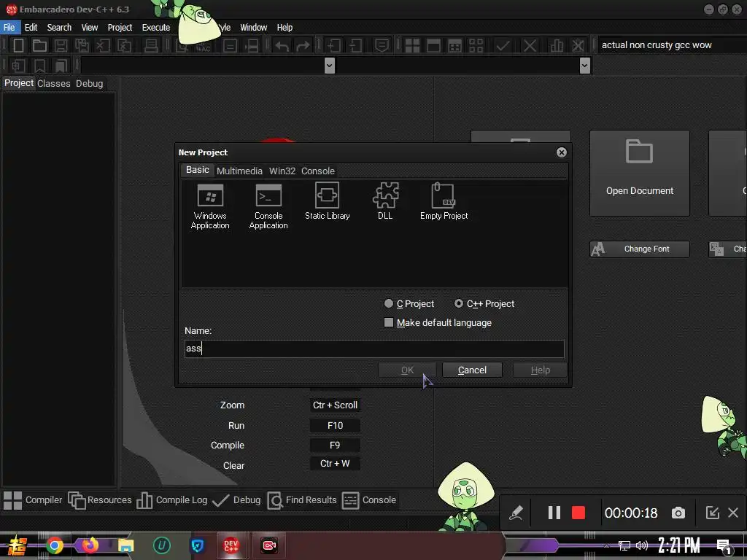Image resolution: width=747 pixels, height=560 pixels.
Task: Click the recorder camera screenshot icon
Action: [678, 513]
